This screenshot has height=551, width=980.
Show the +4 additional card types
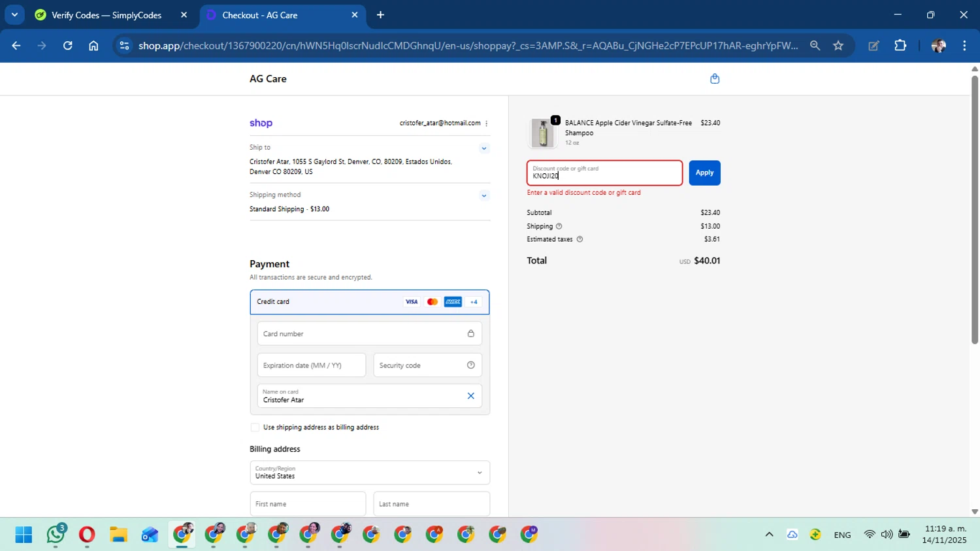(x=474, y=302)
